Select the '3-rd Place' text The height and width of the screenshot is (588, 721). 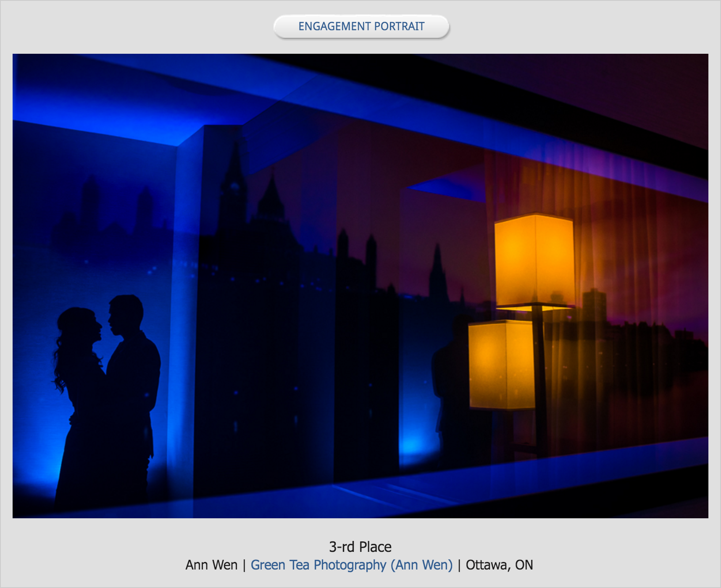(x=360, y=547)
